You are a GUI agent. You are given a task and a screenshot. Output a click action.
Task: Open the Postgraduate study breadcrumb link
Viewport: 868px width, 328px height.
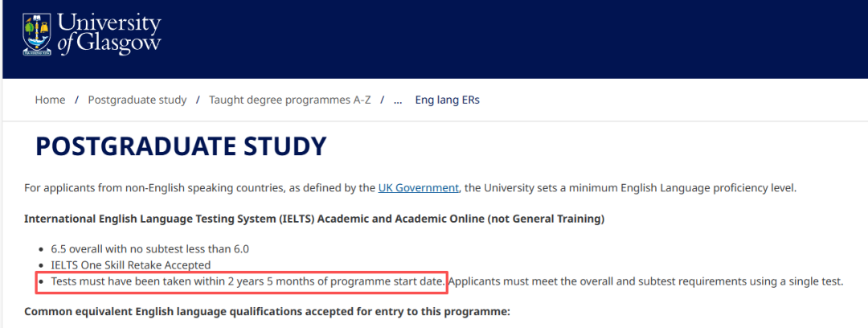pyautogui.click(x=137, y=100)
